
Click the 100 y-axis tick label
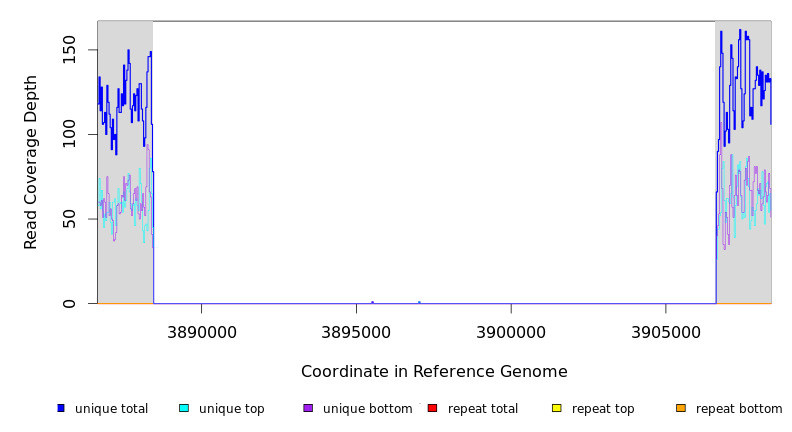70,134
